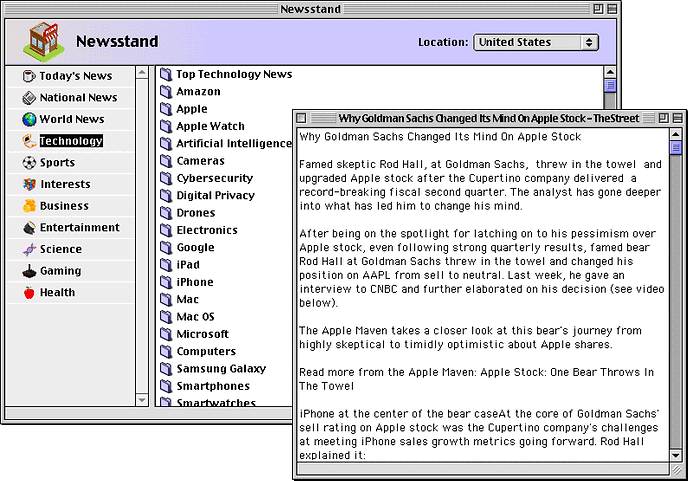
Task: Switch to the Technology category
Action: (x=71, y=141)
